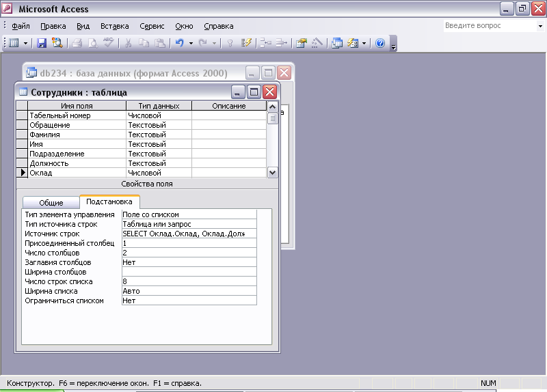Click the Database Window toolbar icon
The width and height of the screenshot is (547, 392).
pyautogui.click(x=337, y=43)
